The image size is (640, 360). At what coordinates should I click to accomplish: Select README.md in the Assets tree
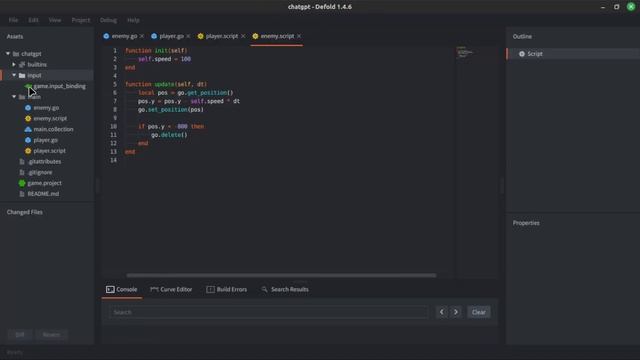43,194
